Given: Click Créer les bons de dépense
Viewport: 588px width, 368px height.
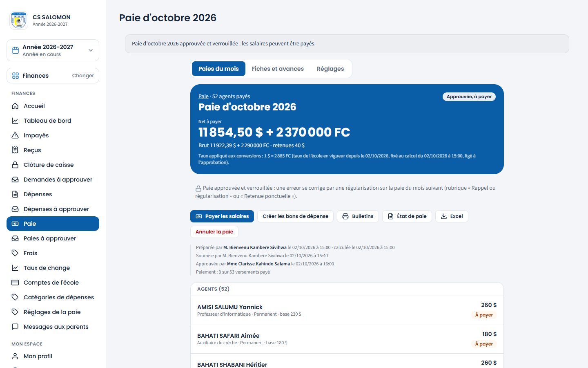Looking at the screenshot, I should 295,216.
